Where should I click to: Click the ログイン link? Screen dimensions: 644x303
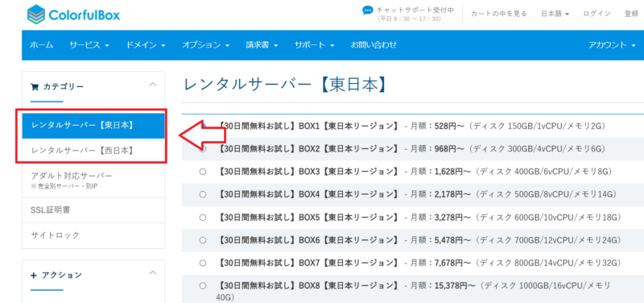click(x=597, y=14)
